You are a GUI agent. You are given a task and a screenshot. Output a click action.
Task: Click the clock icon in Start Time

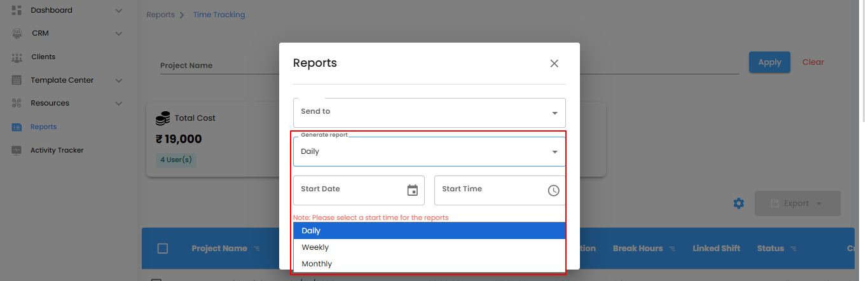[x=553, y=190]
